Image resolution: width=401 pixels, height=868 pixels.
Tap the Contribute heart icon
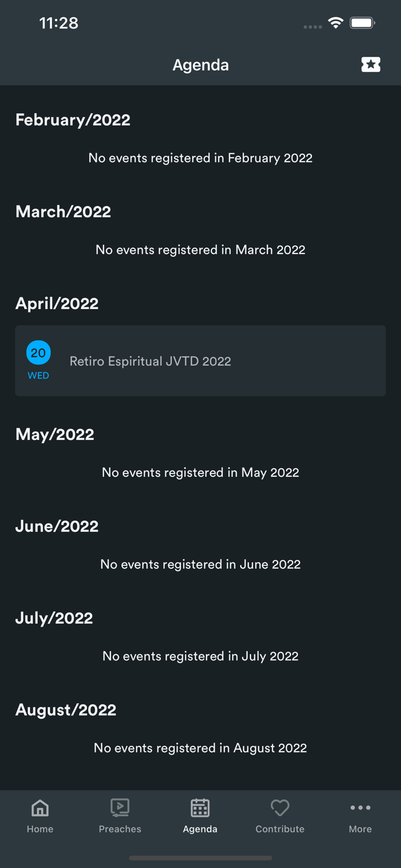(280, 807)
